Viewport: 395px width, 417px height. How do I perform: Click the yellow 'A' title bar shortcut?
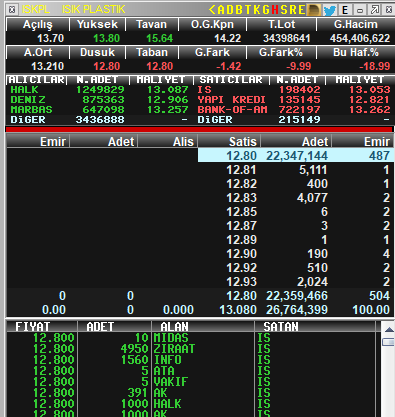pos(221,10)
